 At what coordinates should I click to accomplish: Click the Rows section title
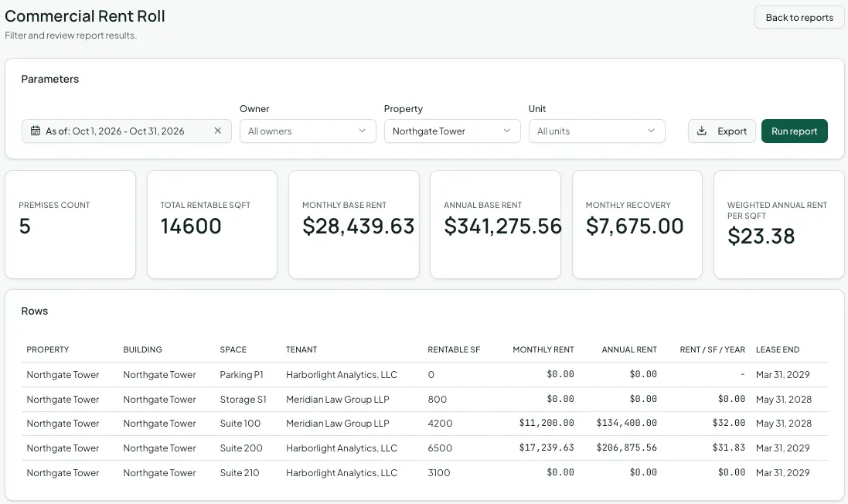coord(35,311)
